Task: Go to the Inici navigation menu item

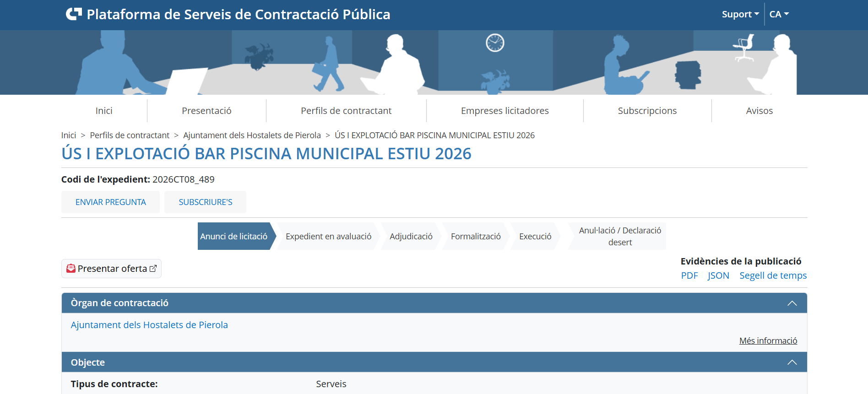Action: coord(104,111)
